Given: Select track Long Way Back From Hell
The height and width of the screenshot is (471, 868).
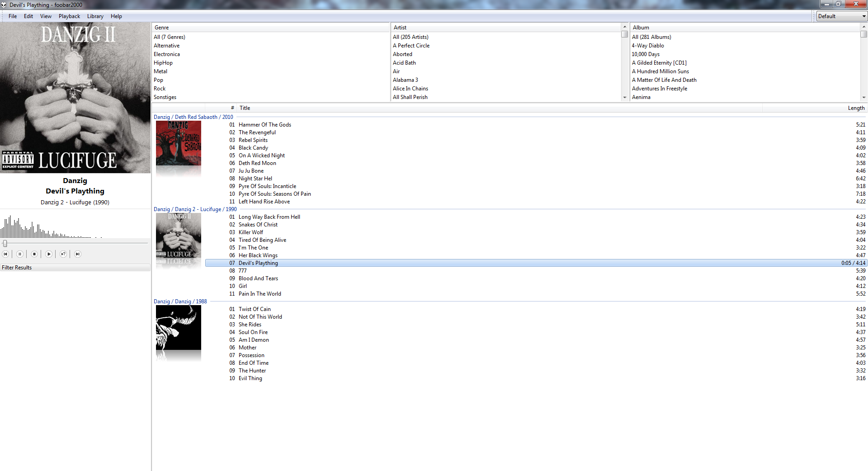Looking at the screenshot, I should point(536,217).
